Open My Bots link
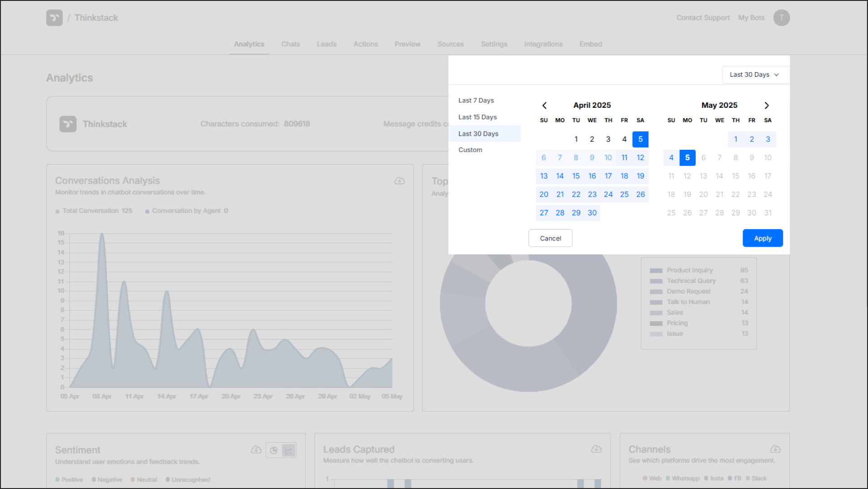The image size is (868, 489). pyautogui.click(x=751, y=18)
